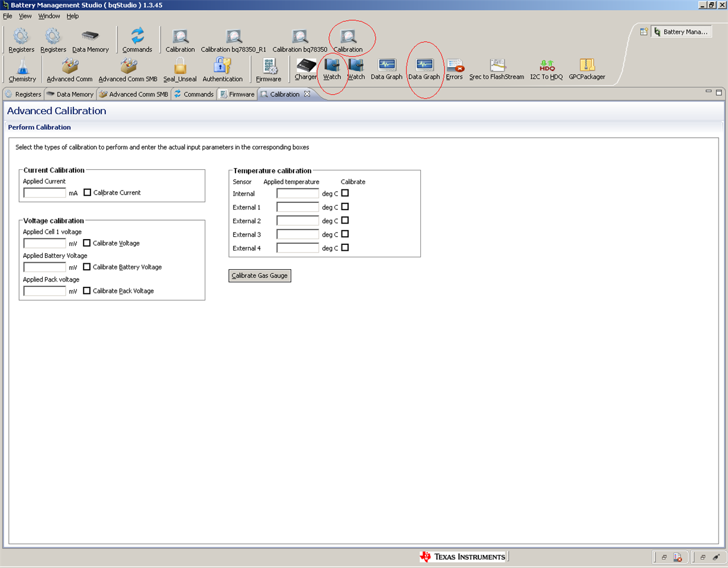Click the plug connection icon in status bar
This screenshot has width=728, height=568.
pyautogui.click(x=716, y=557)
